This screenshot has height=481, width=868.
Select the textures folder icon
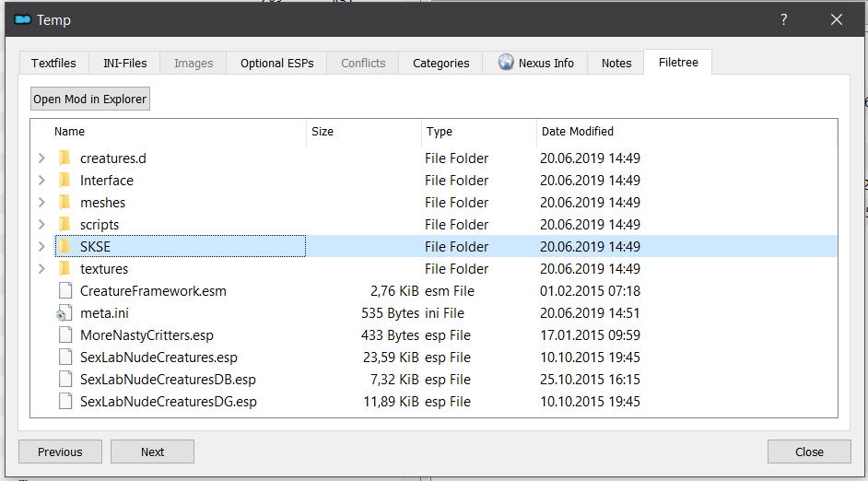(65, 268)
